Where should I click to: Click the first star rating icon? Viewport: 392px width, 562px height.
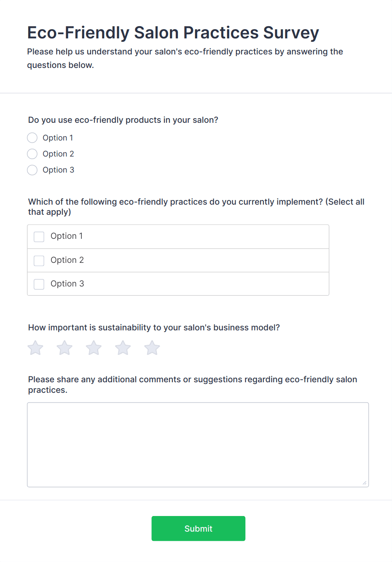[35, 348]
